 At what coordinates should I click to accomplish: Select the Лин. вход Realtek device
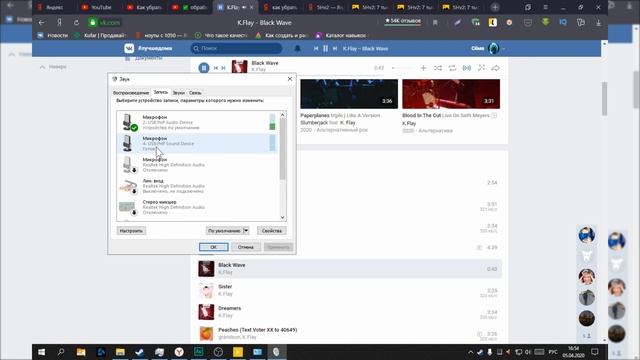coord(197,186)
